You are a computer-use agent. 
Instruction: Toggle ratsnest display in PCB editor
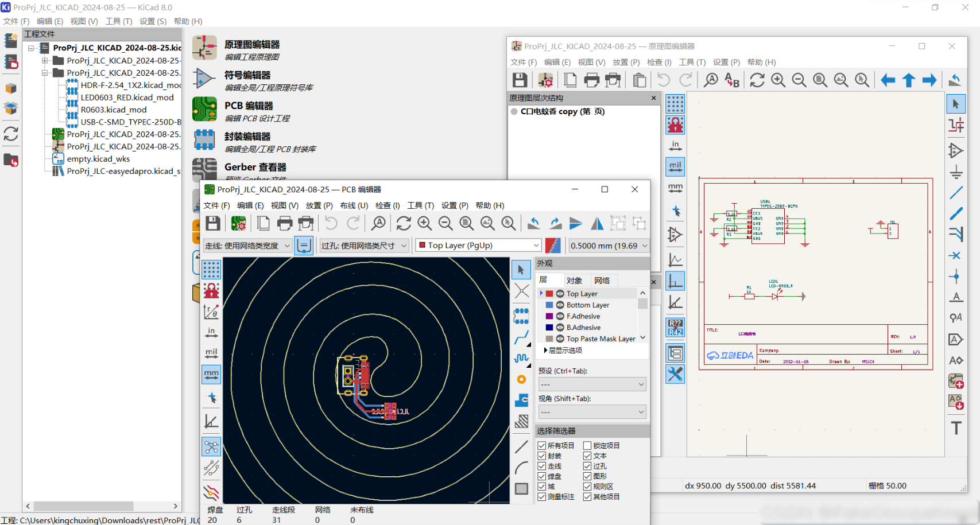pos(211,446)
